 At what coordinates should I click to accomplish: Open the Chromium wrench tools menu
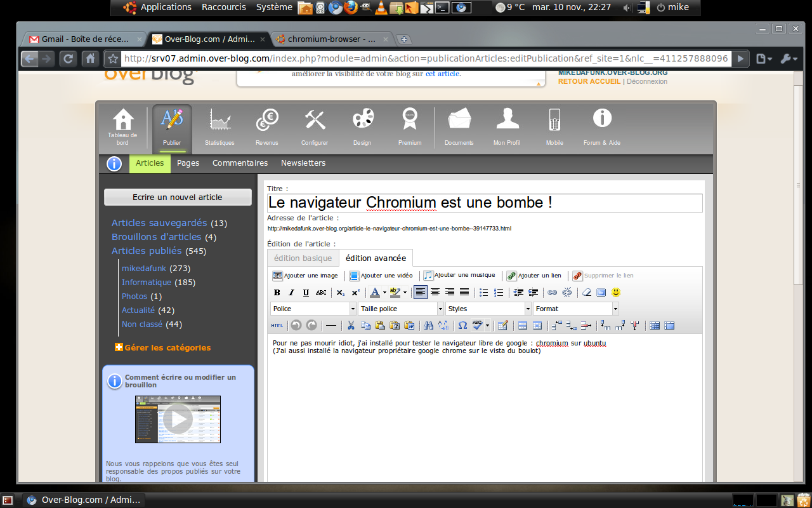(789, 59)
